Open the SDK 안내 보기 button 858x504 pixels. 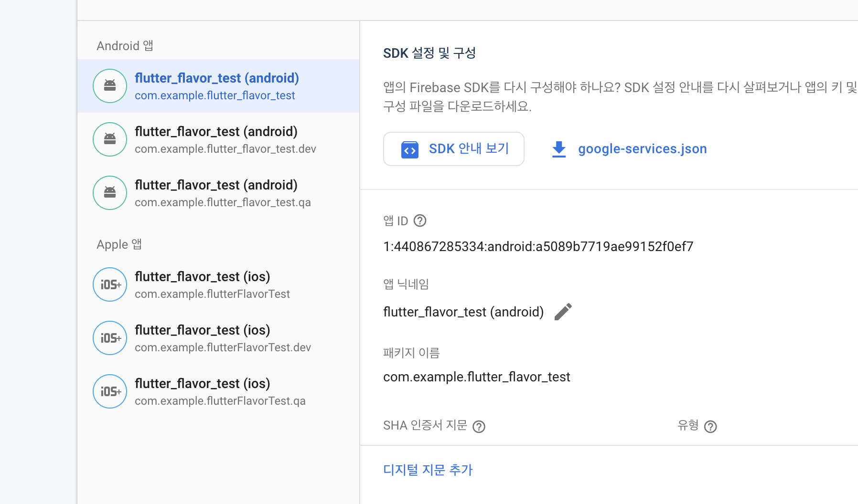coord(454,149)
